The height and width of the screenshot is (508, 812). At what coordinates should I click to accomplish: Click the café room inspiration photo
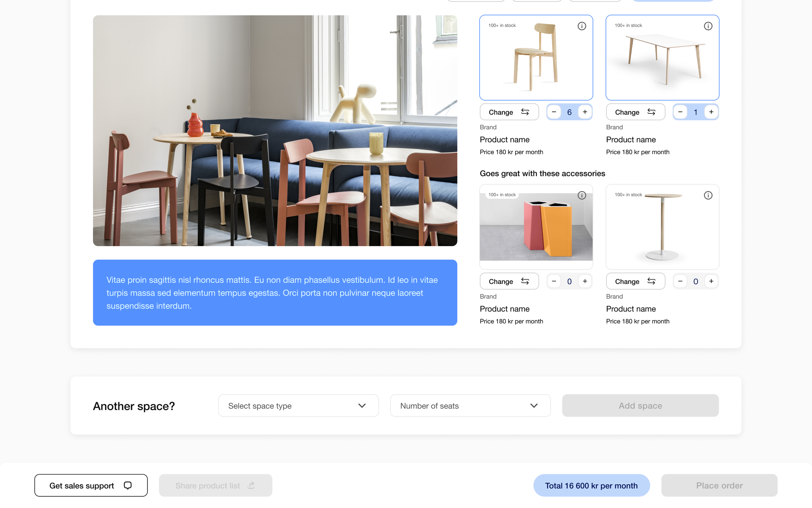(x=274, y=130)
